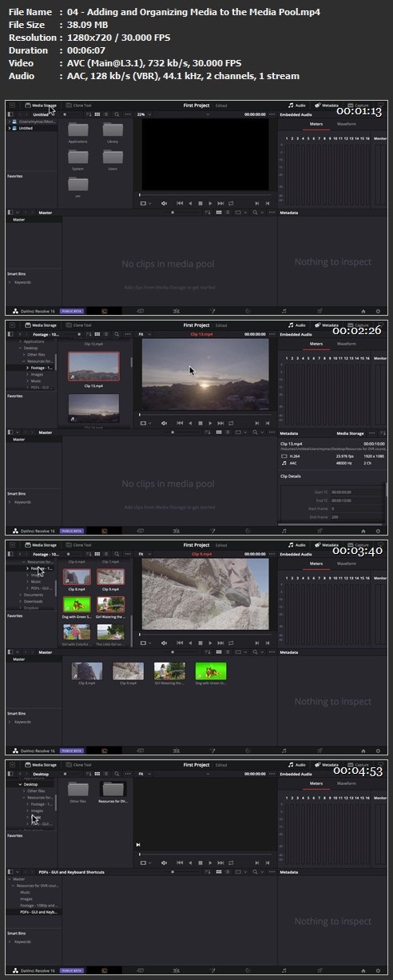Switch to Waveform tab in 00:01:13 frame
393x980 pixels.
[x=346, y=124]
